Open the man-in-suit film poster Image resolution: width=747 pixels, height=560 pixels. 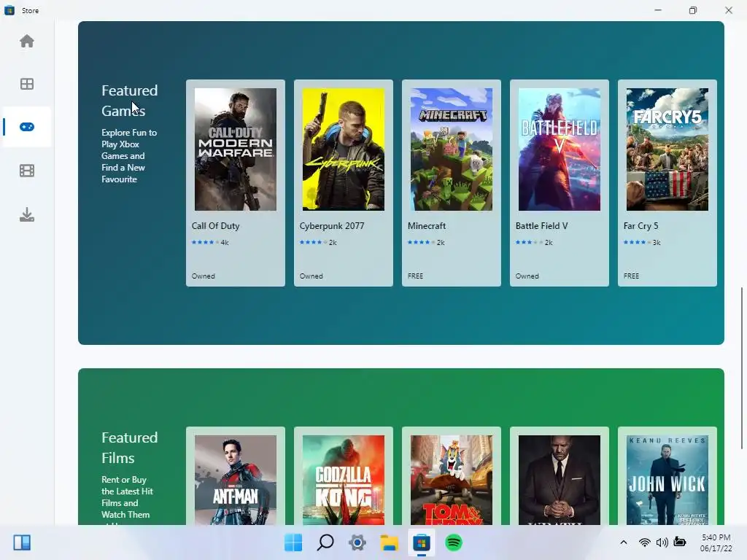[560, 480]
